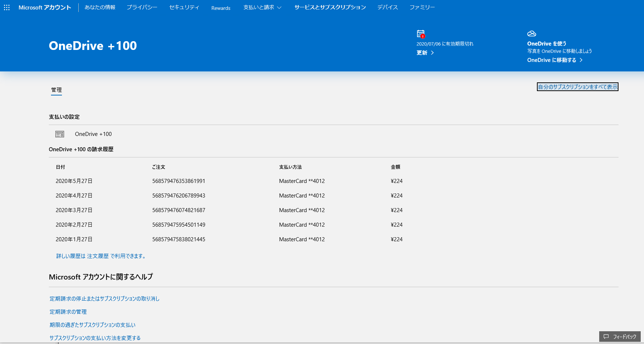This screenshot has width=644, height=344.
Task: Click order number 568579476206789943
Action: coord(179,196)
